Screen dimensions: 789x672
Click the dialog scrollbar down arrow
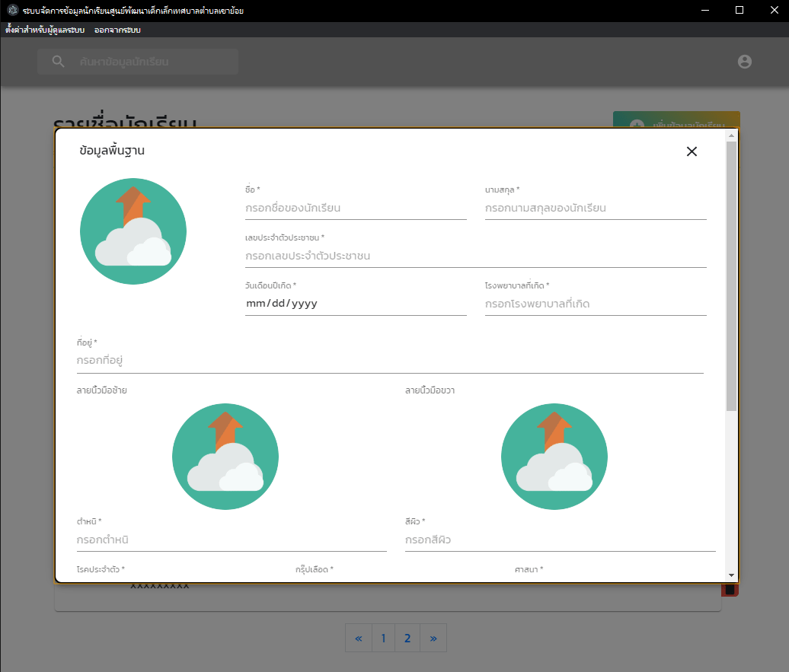[731, 575]
